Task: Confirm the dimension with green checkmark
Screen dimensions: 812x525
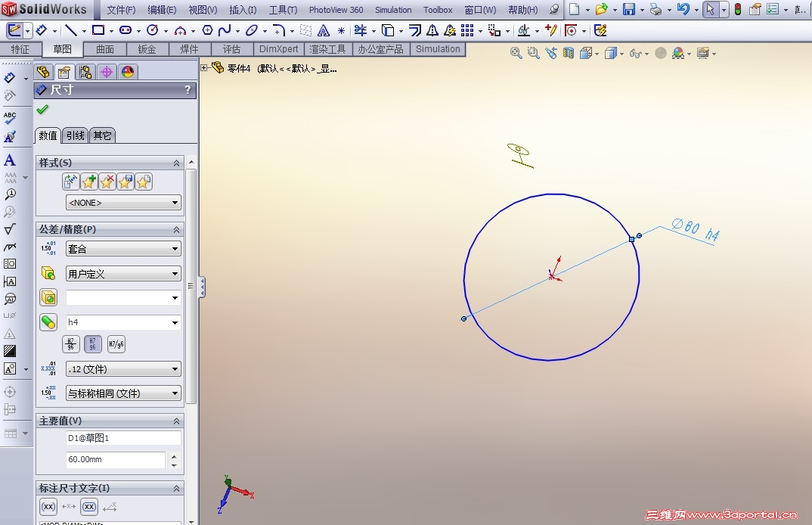Action: 42,110
